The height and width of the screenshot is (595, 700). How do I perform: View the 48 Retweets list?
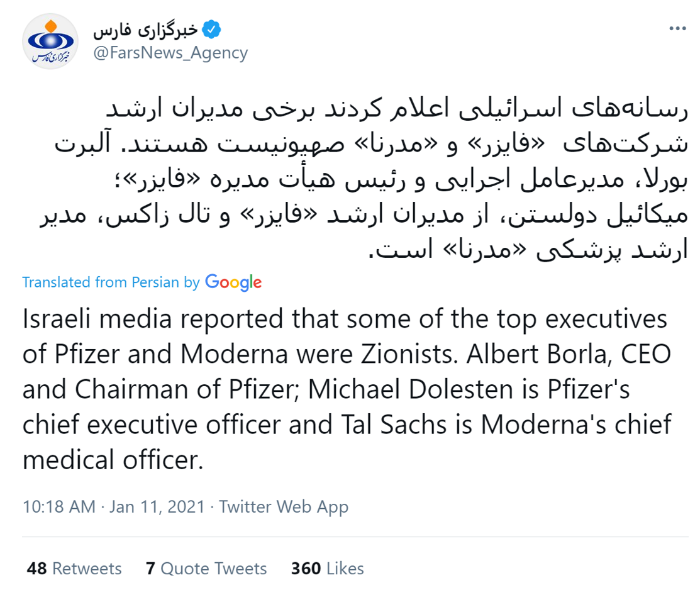coord(74,569)
